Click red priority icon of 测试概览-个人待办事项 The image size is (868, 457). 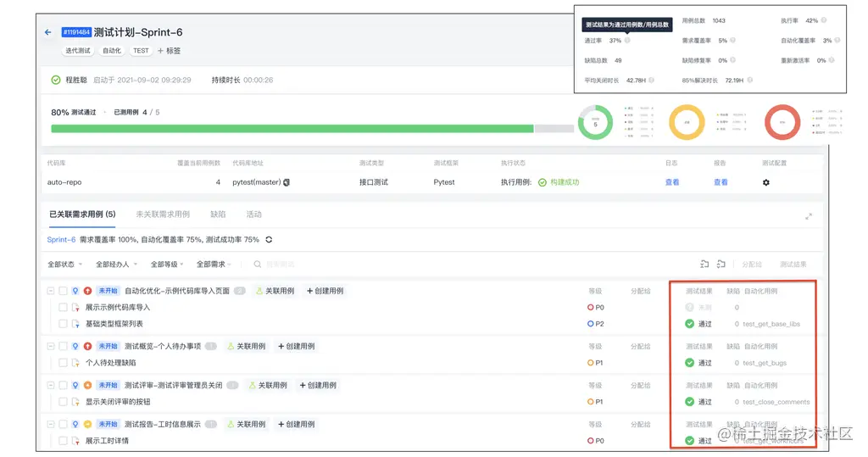87,346
